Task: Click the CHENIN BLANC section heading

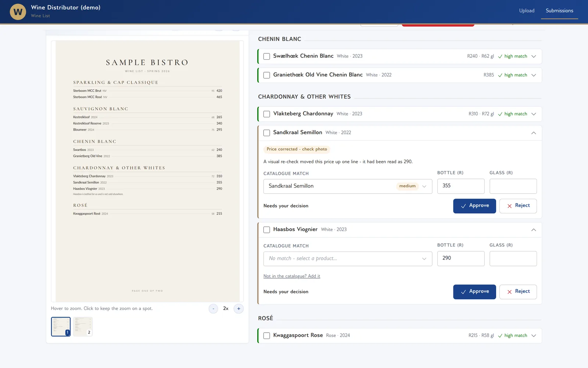Action: 280,39
